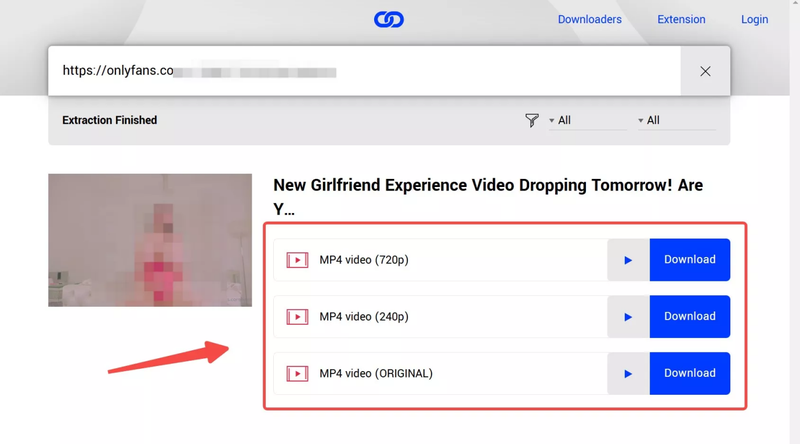Image resolution: width=800 pixels, height=444 pixels.
Task: Open the Downloaders menu
Action: click(x=589, y=19)
